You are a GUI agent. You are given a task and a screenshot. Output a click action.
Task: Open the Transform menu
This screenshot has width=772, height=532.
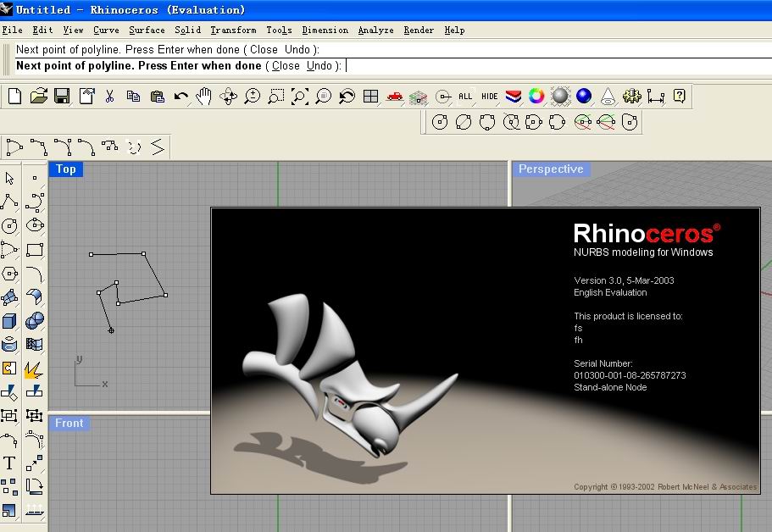click(x=233, y=30)
